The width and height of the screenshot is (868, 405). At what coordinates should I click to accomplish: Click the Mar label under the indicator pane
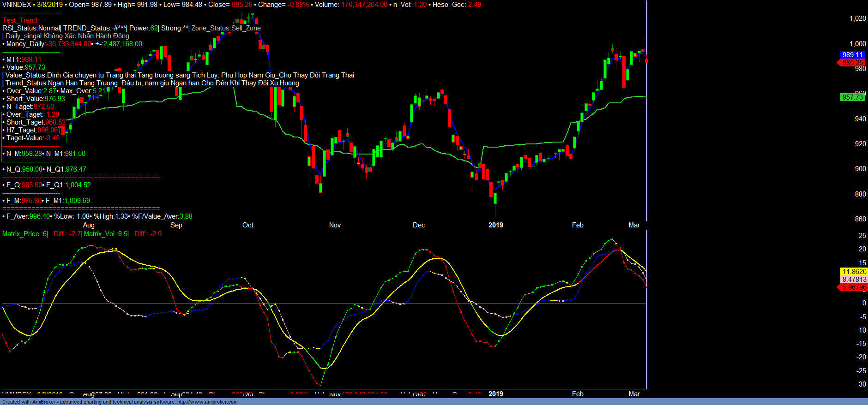click(x=634, y=394)
